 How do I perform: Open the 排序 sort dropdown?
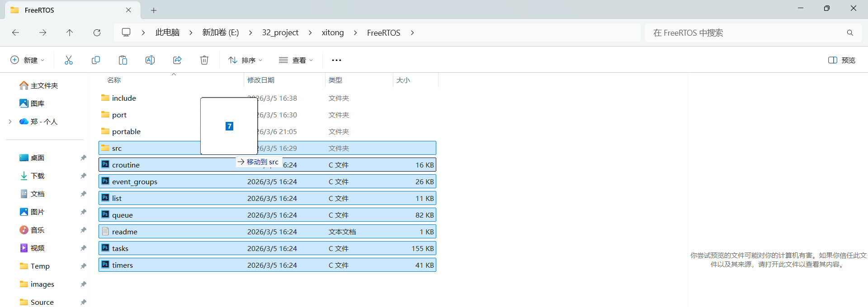(x=245, y=60)
